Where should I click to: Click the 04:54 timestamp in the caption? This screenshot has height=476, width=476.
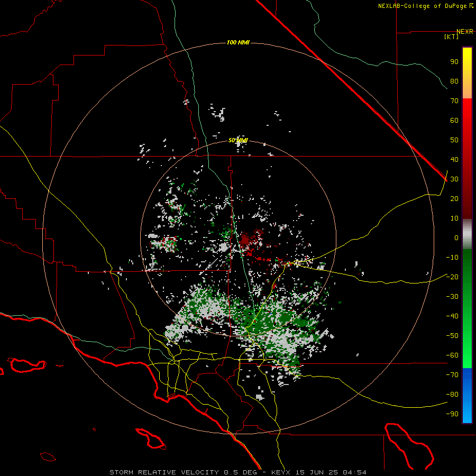(x=354, y=472)
